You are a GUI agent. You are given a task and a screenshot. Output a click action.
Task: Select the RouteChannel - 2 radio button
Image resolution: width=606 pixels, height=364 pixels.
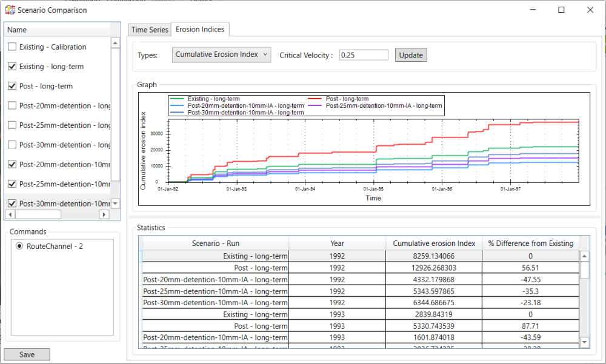point(19,247)
